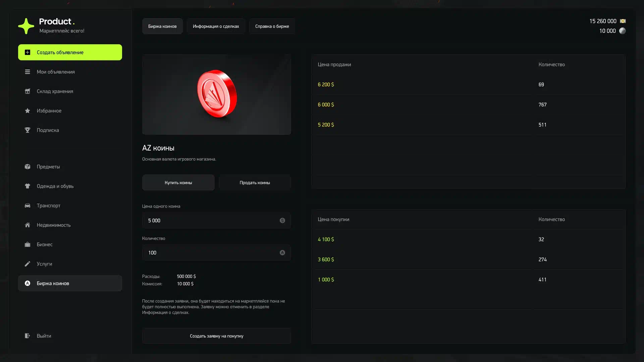Select the 3 600 $ buy offer row
The height and width of the screenshot is (362, 644).
pos(468,259)
